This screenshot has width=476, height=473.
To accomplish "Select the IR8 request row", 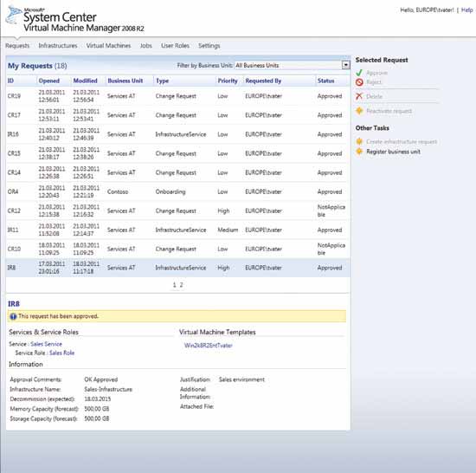I will click(x=177, y=268).
